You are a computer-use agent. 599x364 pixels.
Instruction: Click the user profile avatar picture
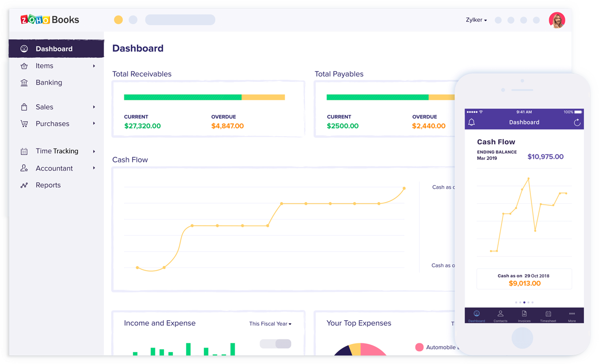[557, 20]
